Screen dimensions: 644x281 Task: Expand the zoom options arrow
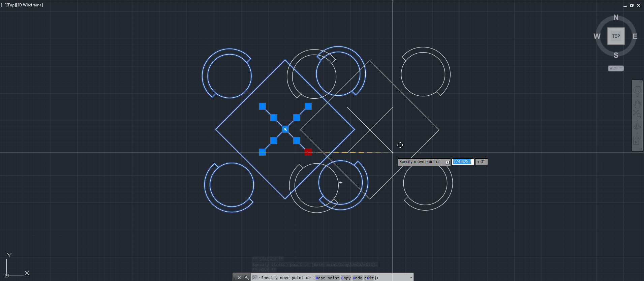coord(637,120)
